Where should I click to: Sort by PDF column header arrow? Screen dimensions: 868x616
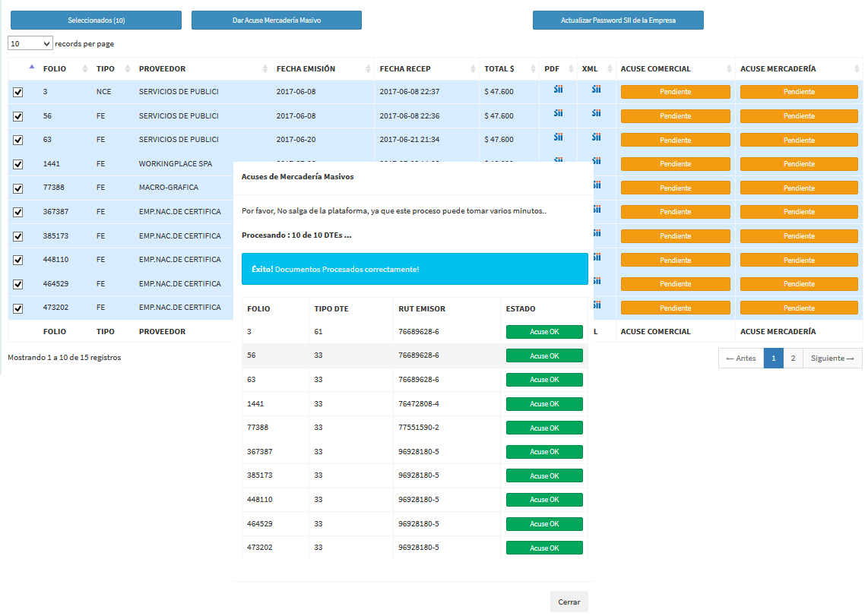tap(571, 68)
